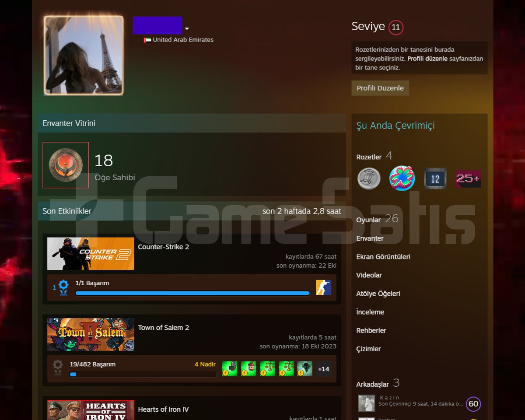Image resolution: width=525 pixels, height=420 pixels.
Task: Open the pink 25+ games badge
Action: pyautogui.click(x=468, y=179)
